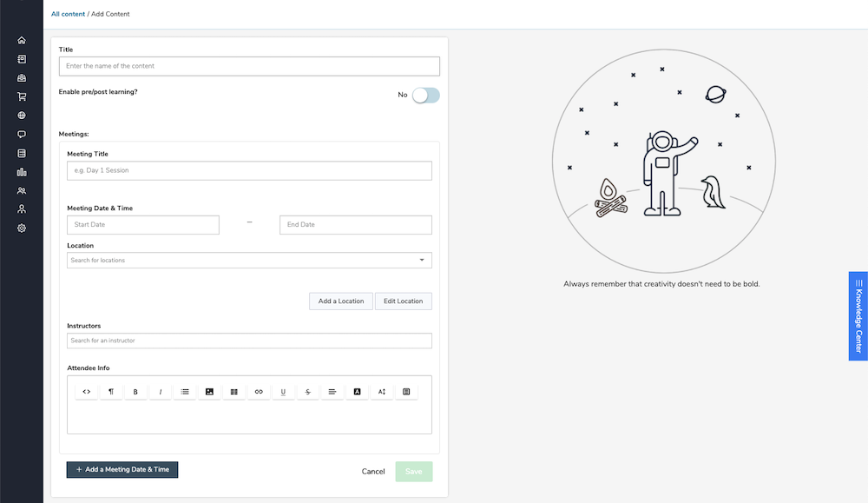Open the Location search dropdown
Viewport: 868px width, 503px height.
tap(249, 260)
